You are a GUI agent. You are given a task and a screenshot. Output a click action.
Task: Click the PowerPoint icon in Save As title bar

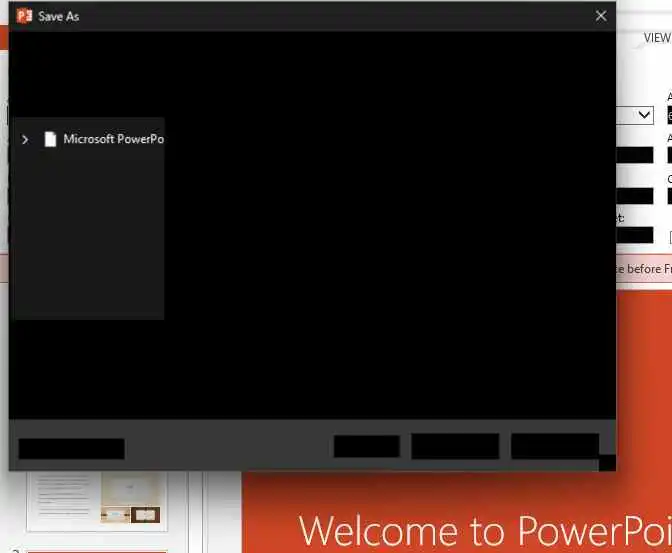24,16
